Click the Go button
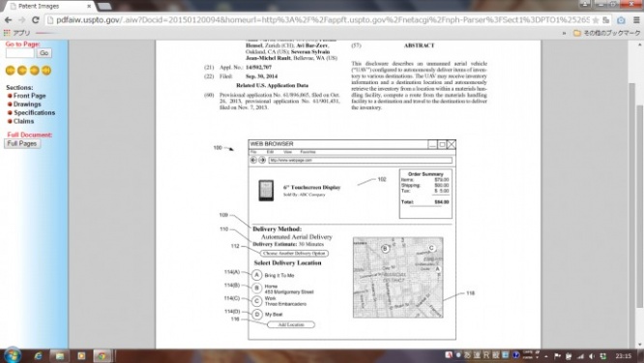The width and height of the screenshot is (644, 363). point(44,53)
